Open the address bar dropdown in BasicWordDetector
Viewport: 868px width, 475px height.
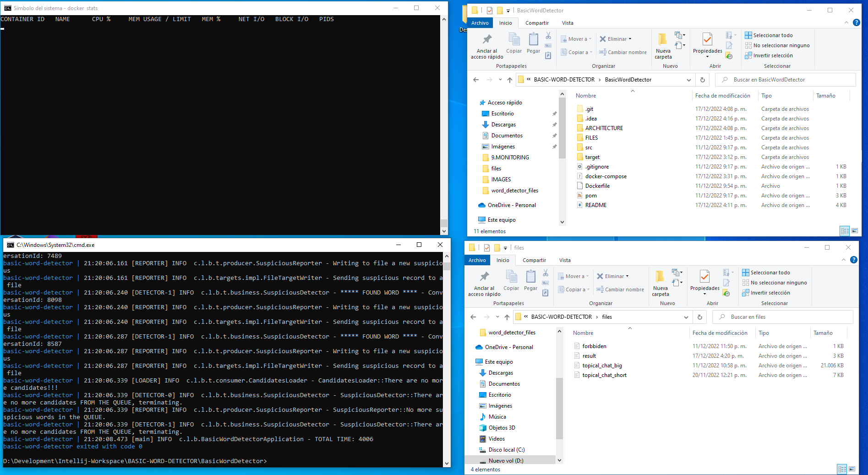[x=688, y=79]
